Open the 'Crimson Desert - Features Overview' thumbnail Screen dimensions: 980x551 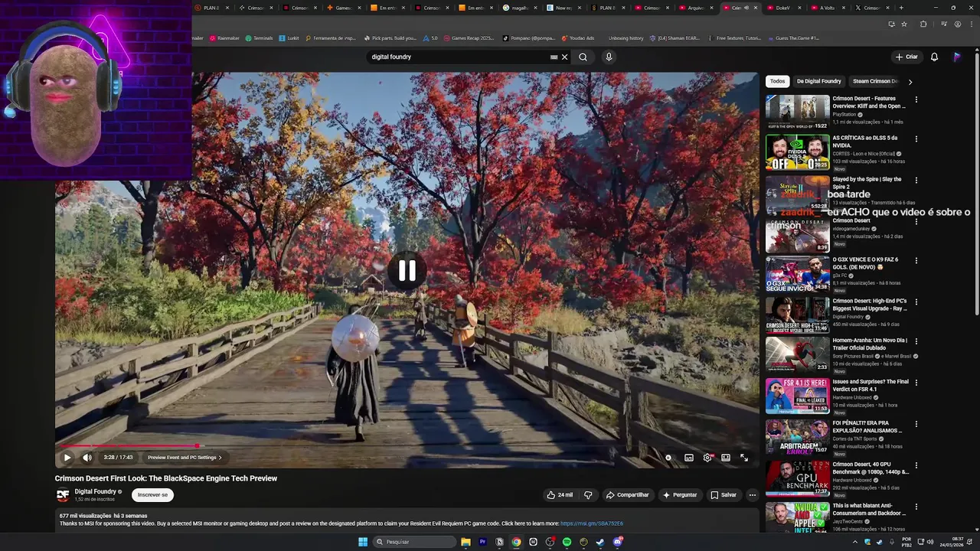[797, 112]
